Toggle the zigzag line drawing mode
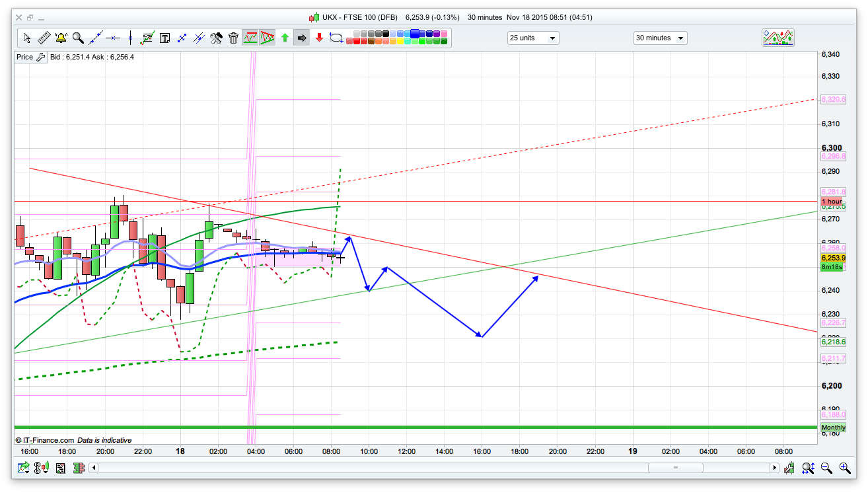The height and width of the screenshot is (493, 868). coord(250,38)
